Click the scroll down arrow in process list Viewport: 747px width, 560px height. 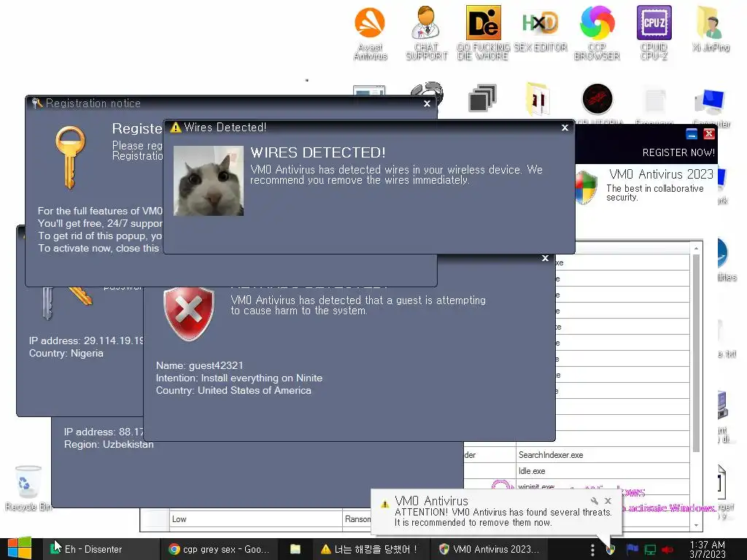pyautogui.click(x=696, y=525)
